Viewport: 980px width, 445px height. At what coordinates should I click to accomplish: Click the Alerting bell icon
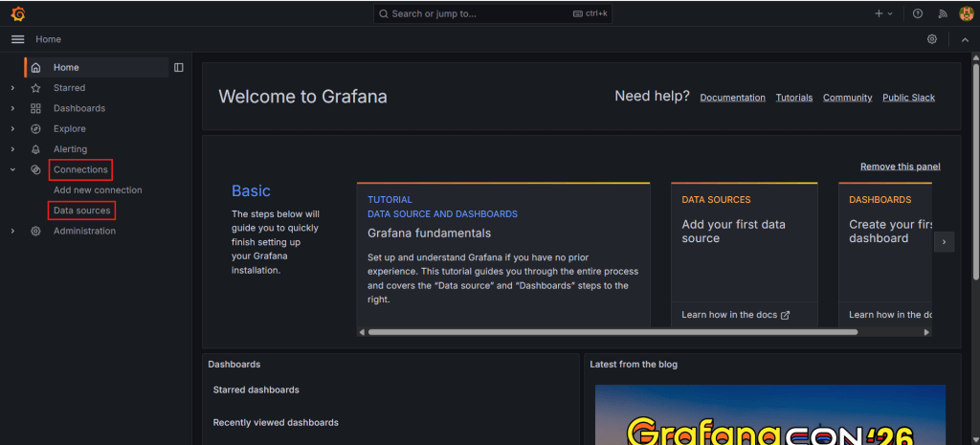(x=35, y=149)
